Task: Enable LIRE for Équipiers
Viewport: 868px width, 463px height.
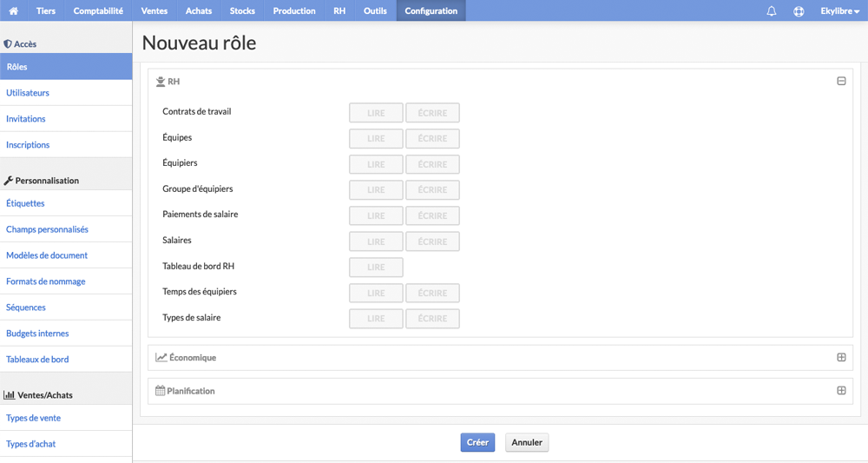Action: click(376, 164)
